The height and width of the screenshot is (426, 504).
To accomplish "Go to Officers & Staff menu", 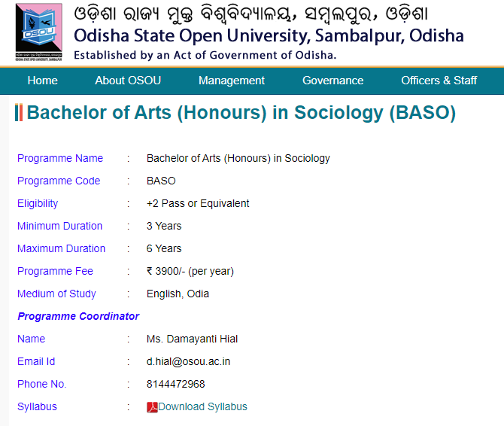I will pos(439,81).
